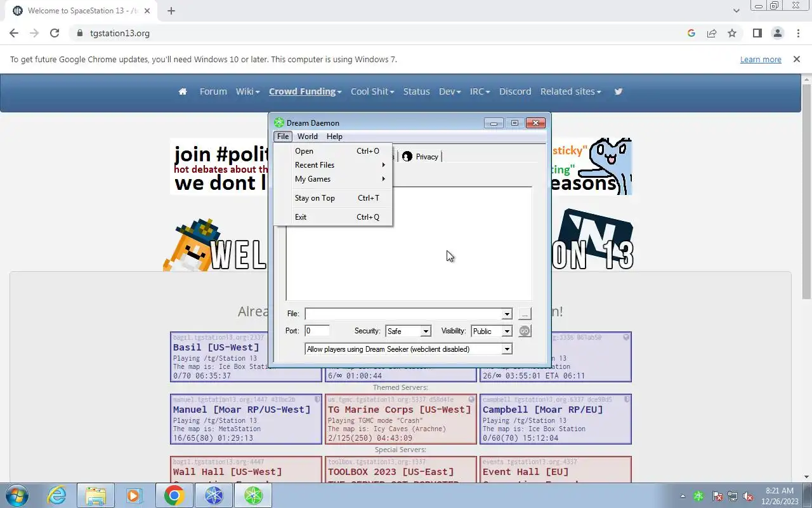This screenshot has width=812, height=508.
Task: Click the green Dream Daemon tray icon
Action: pos(698,496)
